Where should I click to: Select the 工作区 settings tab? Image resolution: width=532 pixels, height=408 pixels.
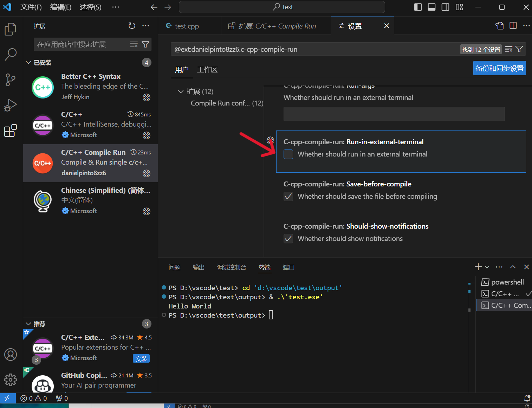[x=207, y=70]
